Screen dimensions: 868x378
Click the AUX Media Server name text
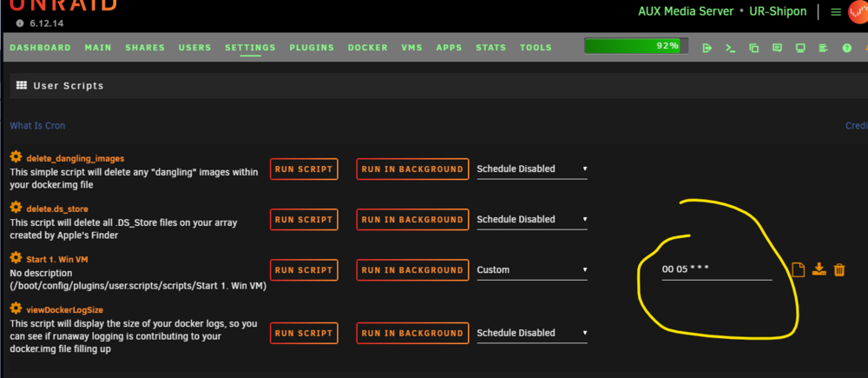686,11
